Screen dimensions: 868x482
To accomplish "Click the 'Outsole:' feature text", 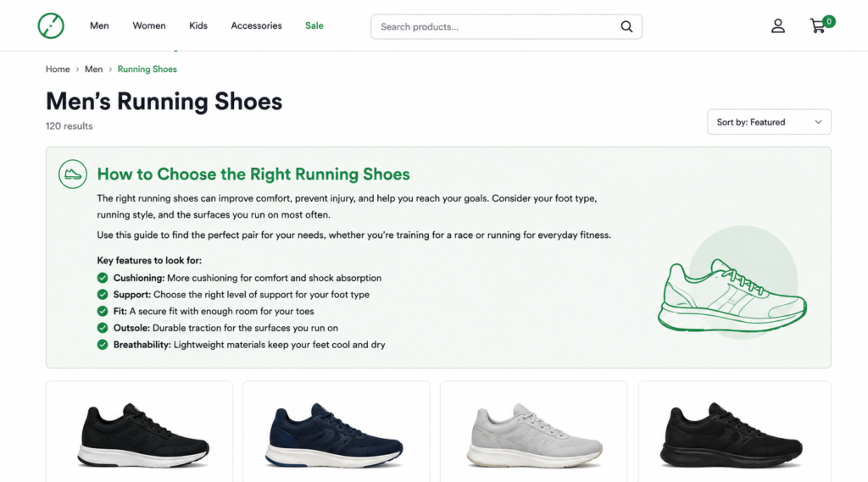I will coord(131,328).
